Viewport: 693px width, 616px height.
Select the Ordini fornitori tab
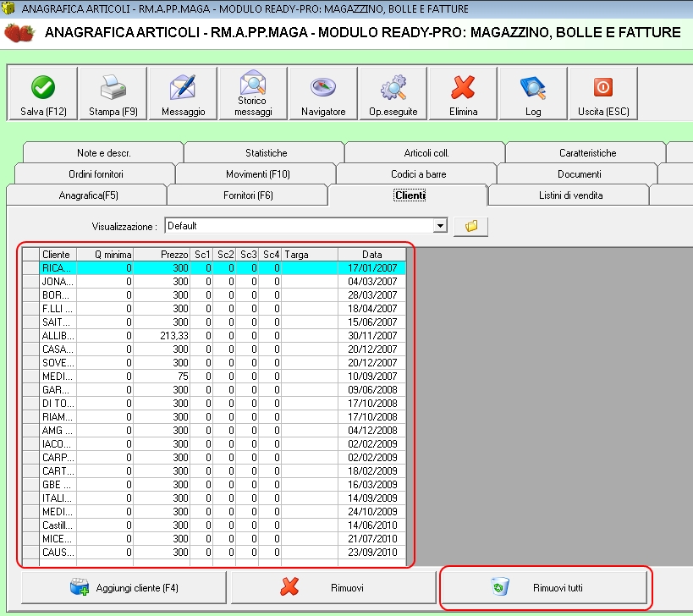point(96,174)
